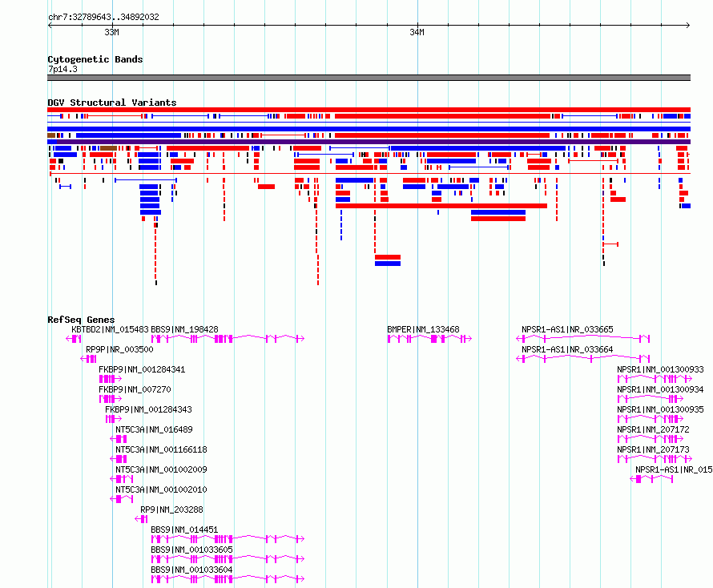The width and height of the screenshot is (713, 588).
Task: Open NPSR1-AS1|NR_033664 transcript label
Action: (x=567, y=349)
